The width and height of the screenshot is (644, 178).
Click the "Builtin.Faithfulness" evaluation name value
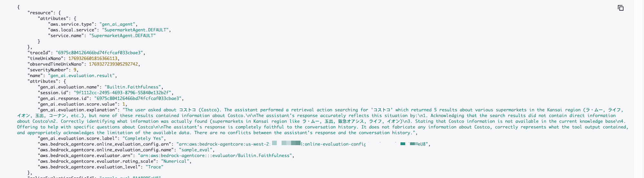[x=133, y=87]
